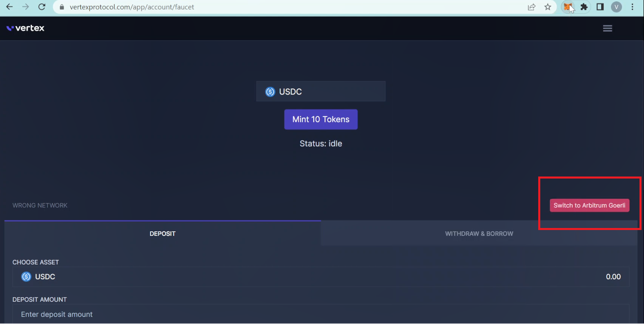Image resolution: width=644 pixels, height=324 pixels.
Task: Open the Vertex hamburger menu
Action: (607, 28)
